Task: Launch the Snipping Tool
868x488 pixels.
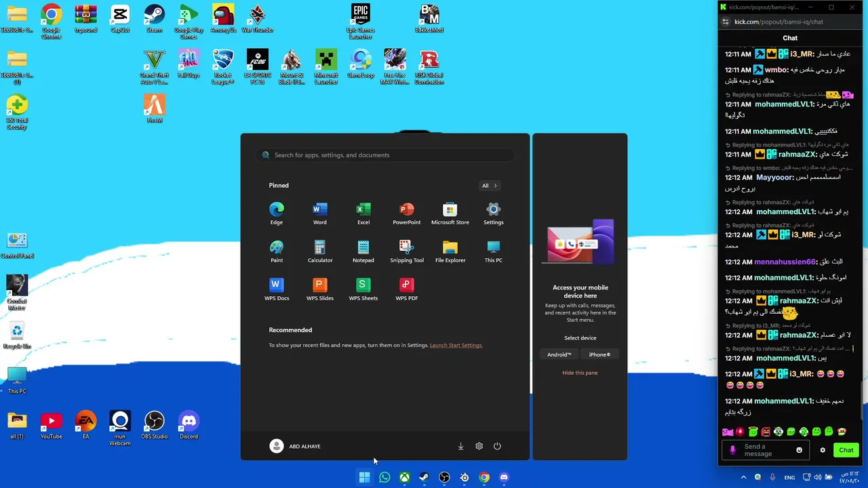Action: tap(407, 251)
